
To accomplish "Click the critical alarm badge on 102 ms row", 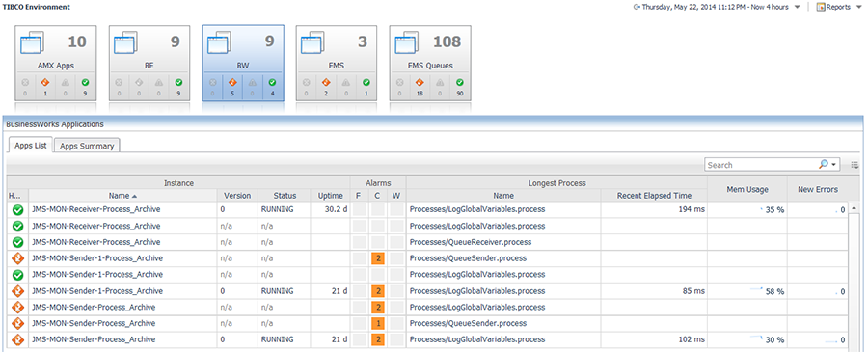I will [x=378, y=339].
